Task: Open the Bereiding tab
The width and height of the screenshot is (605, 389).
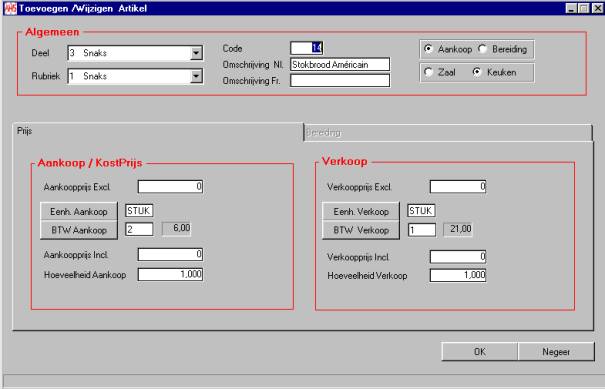Action: pyautogui.click(x=448, y=133)
